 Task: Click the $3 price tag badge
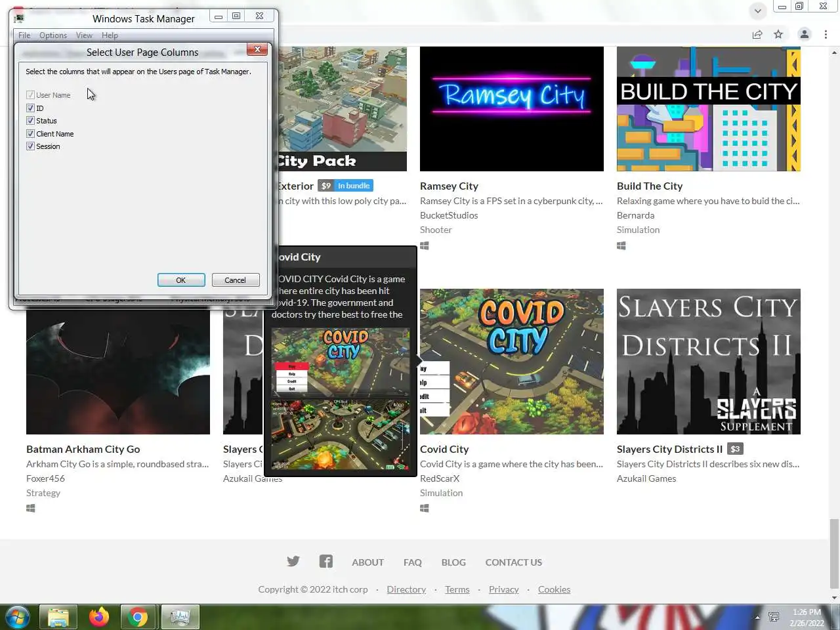tap(735, 450)
